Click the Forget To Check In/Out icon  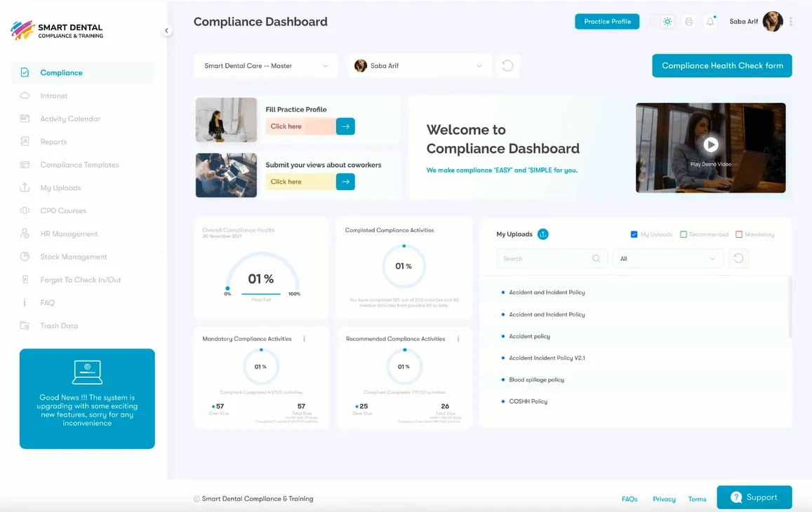25,280
